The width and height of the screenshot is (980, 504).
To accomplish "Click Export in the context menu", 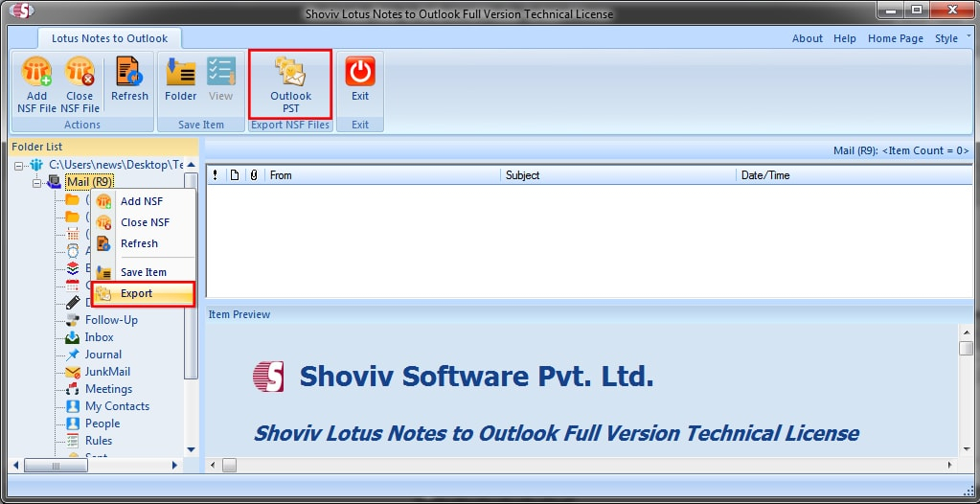I will pos(143,293).
